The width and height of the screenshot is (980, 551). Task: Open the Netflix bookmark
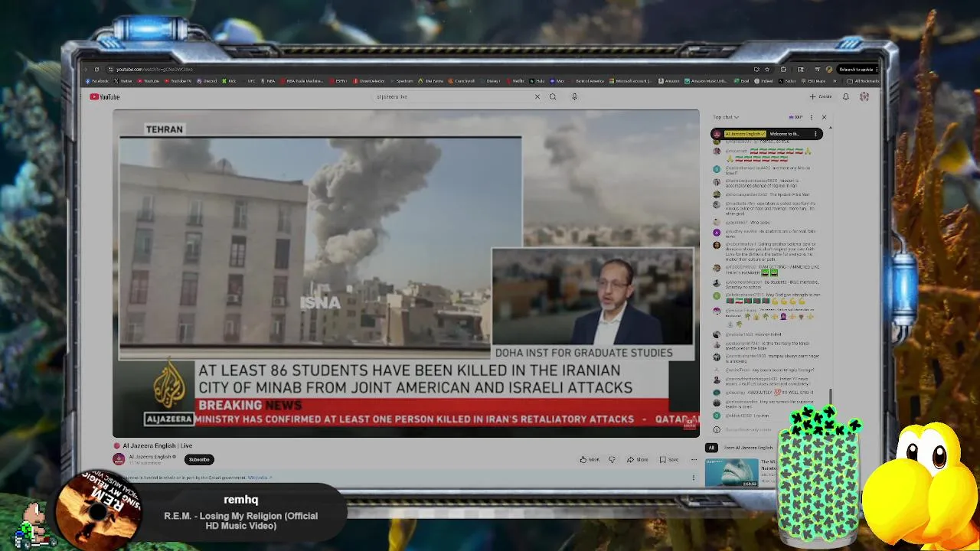516,81
